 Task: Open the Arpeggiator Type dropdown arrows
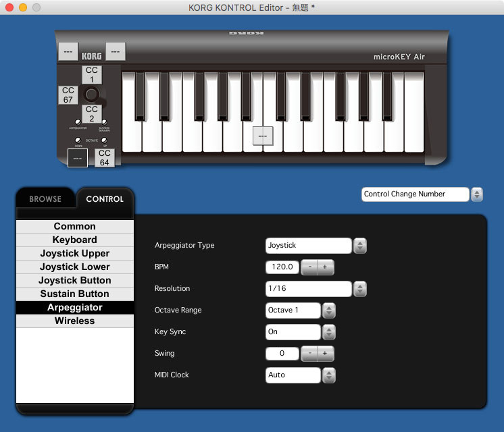point(360,246)
